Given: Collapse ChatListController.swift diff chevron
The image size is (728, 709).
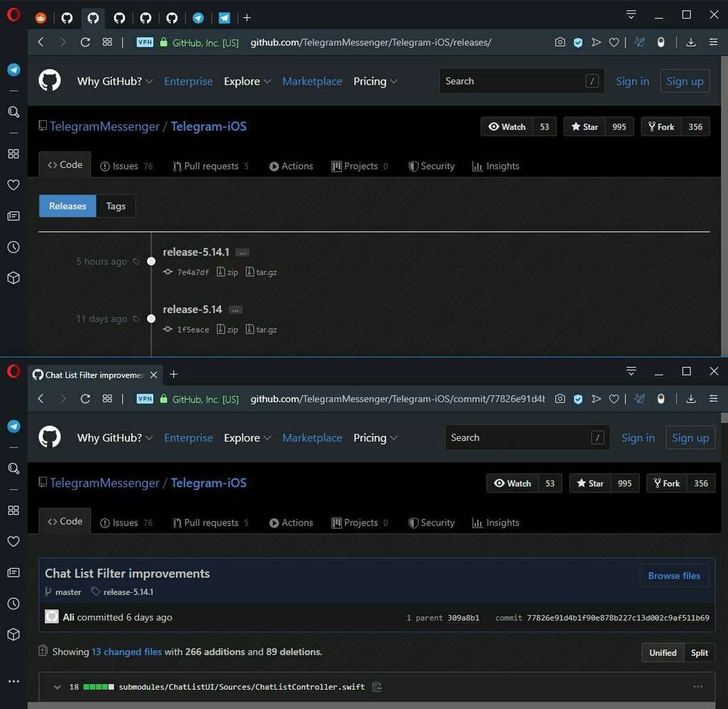Looking at the screenshot, I should point(57,687).
